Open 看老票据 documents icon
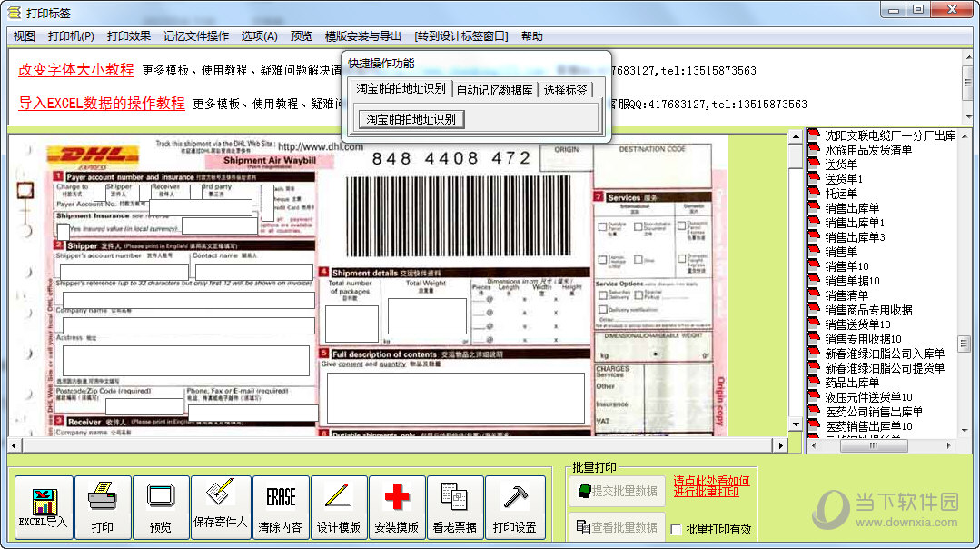980x549 pixels. [x=455, y=507]
